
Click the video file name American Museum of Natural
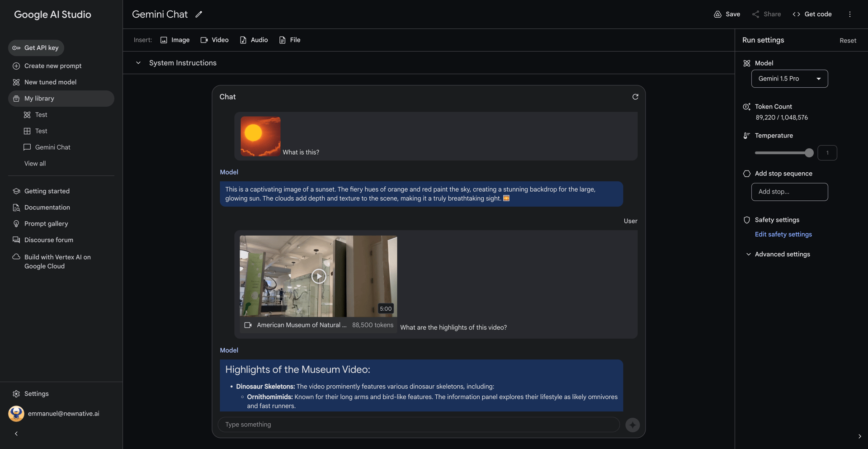coord(302,325)
